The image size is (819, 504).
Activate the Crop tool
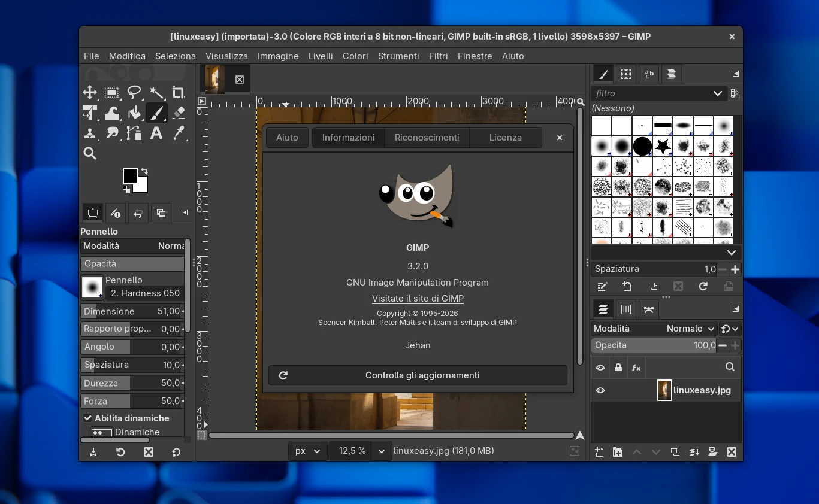[x=178, y=93]
